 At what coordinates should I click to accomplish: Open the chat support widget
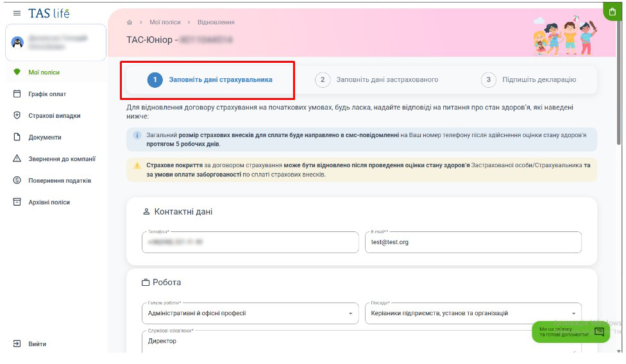point(571,332)
